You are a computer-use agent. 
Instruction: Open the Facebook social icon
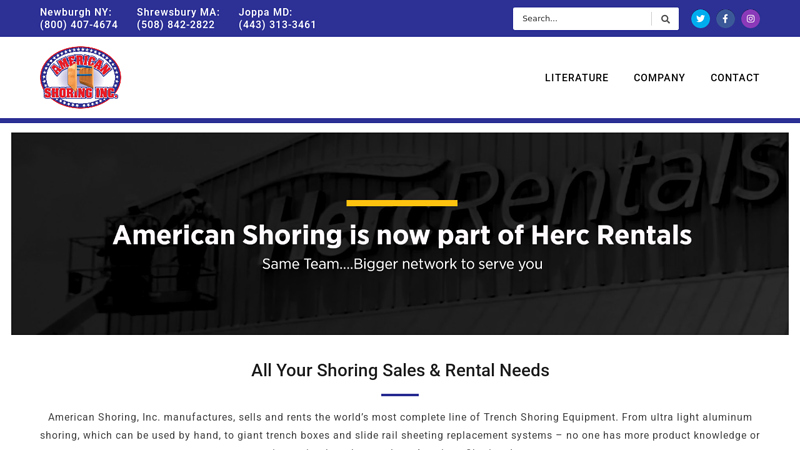click(x=725, y=19)
